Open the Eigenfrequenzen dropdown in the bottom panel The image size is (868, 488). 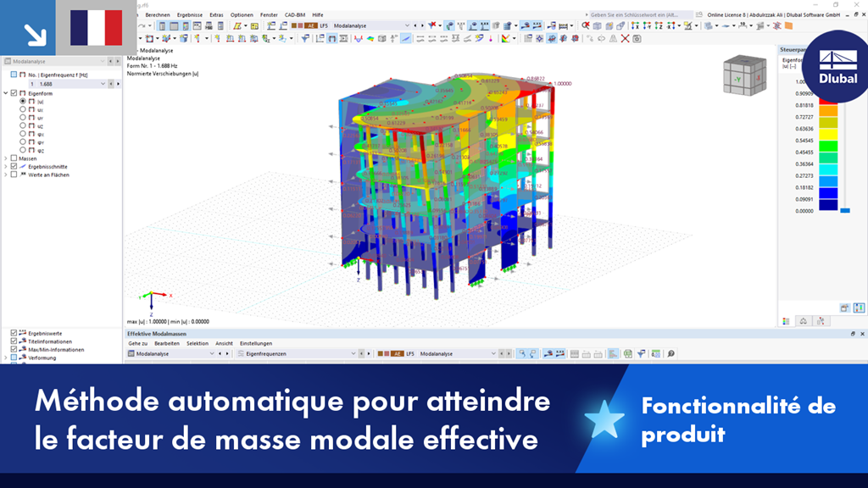pos(353,353)
